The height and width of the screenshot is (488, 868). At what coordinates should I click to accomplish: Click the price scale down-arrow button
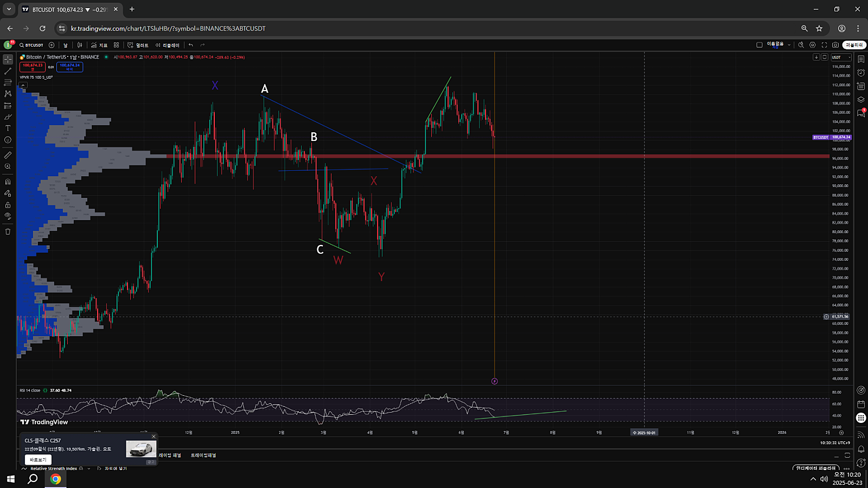pos(816,57)
